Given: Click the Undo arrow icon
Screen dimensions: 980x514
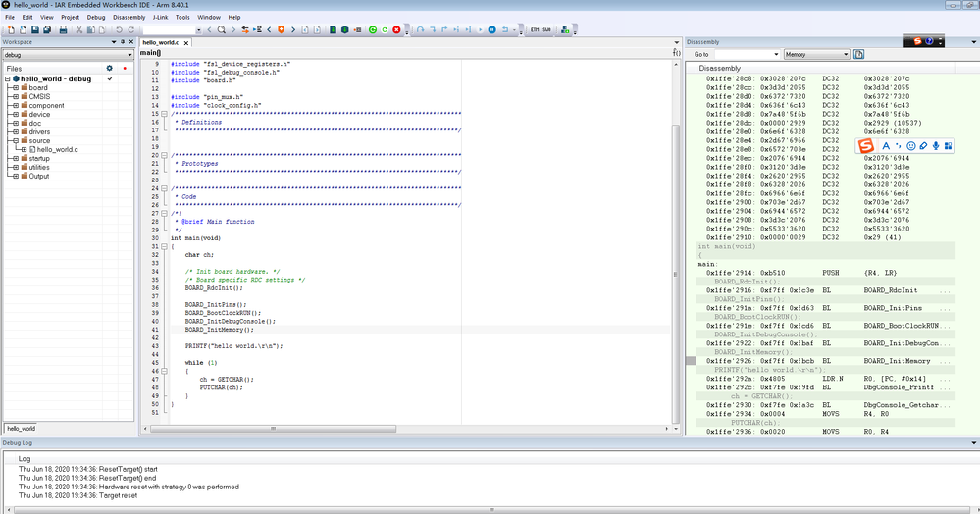Looking at the screenshot, I should point(119,30).
